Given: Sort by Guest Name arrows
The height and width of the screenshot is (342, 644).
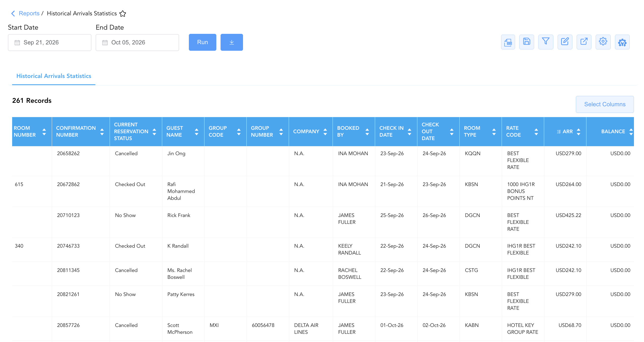Looking at the screenshot, I should point(197,132).
